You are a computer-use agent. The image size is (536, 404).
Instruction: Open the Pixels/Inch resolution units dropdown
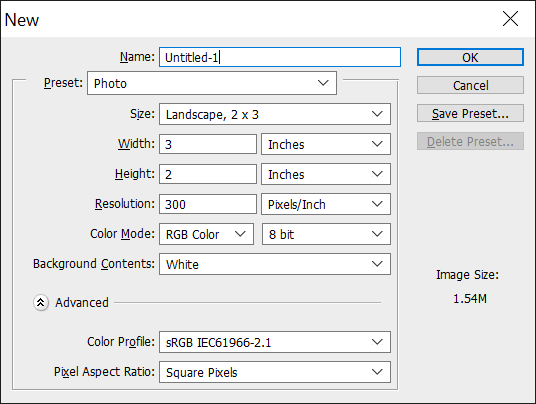326,204
